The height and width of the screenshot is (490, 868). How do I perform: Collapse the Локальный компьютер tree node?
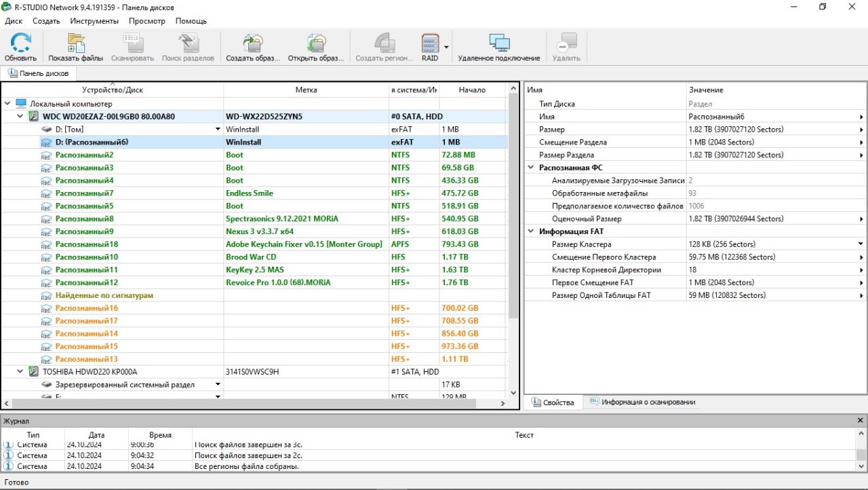click(x=7, y=104)
